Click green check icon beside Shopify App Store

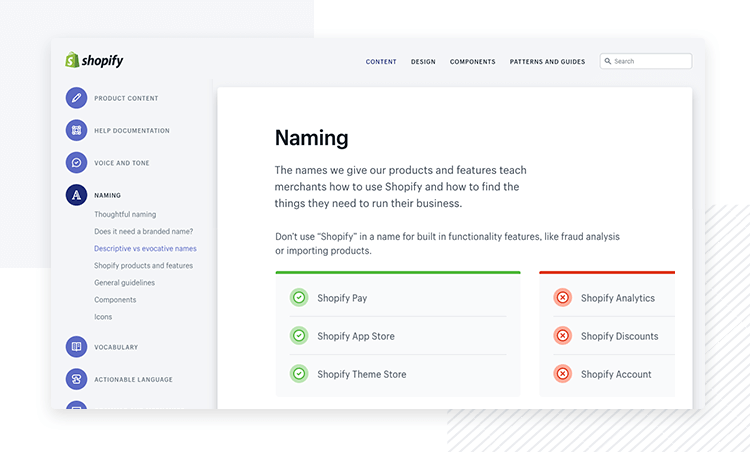(299, 336)
